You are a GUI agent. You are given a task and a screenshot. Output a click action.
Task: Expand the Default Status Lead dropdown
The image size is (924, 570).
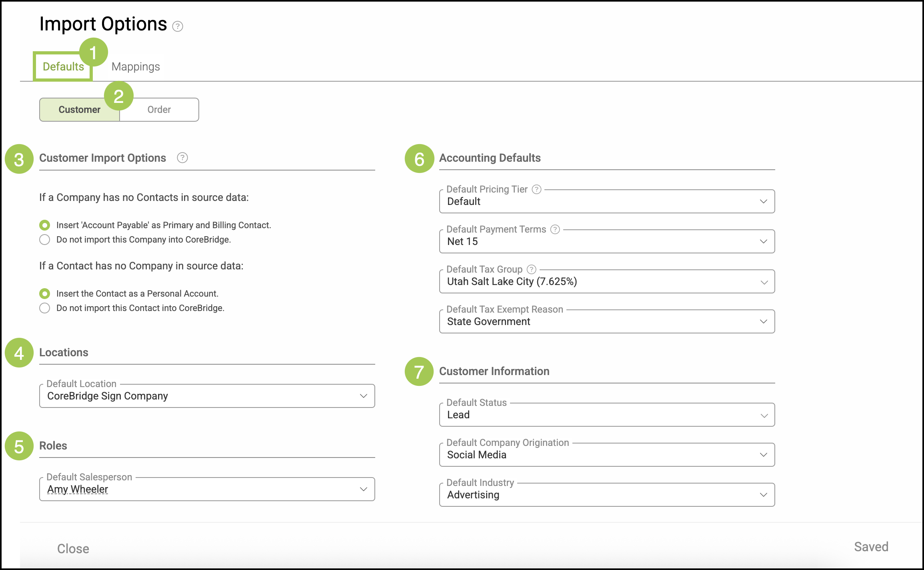(x=606, y=415)
